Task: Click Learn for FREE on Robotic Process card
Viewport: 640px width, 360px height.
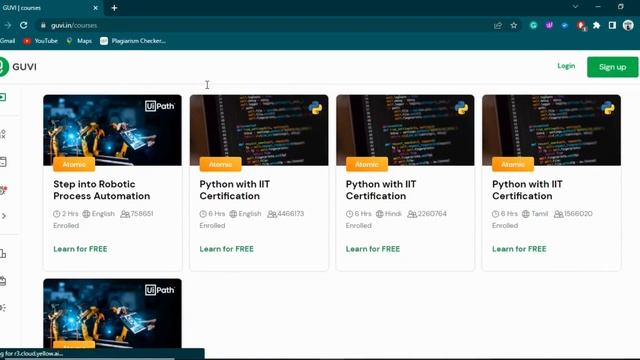Action: 80,249
